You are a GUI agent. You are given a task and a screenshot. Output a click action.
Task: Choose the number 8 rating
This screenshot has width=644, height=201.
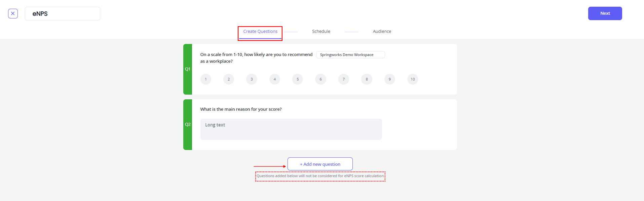(367, 79)
